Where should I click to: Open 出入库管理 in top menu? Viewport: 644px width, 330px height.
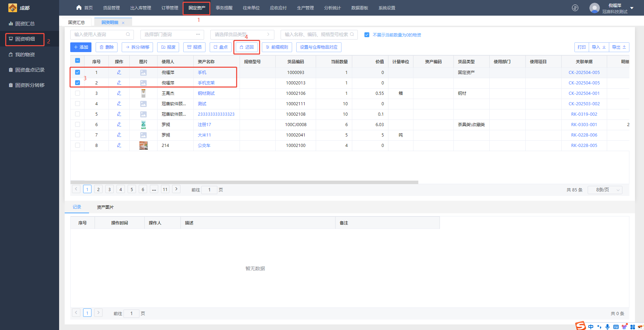click(x=140, y=8)
